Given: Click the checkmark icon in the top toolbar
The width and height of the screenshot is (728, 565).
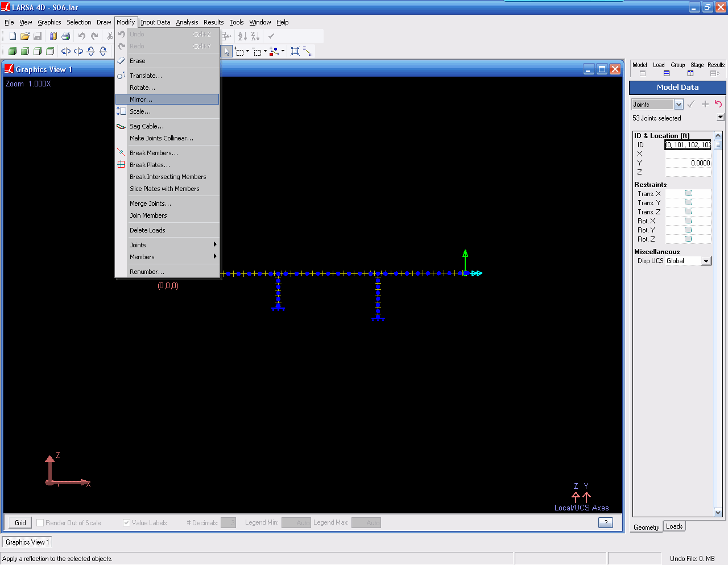Looking at the screenshot, I should pyautogui.click(x=271, y=36).
